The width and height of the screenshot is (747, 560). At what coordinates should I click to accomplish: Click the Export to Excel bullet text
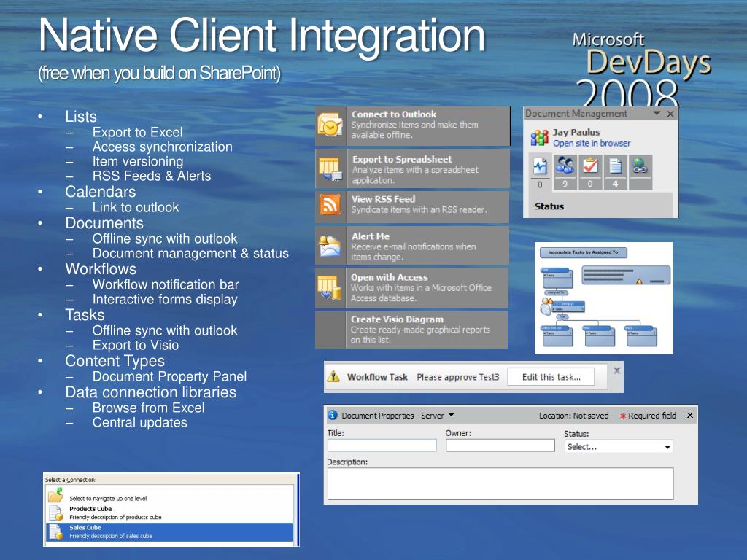[x=137, y=132]
